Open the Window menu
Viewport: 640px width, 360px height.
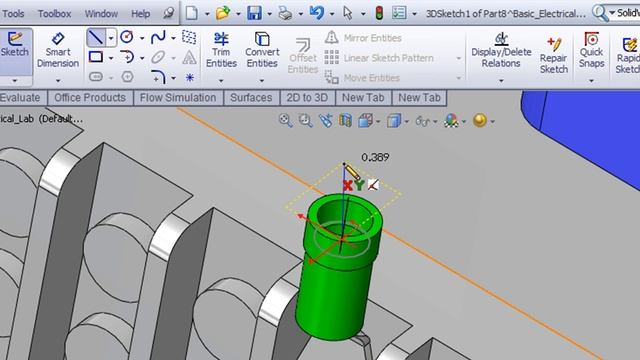[101, 14]
